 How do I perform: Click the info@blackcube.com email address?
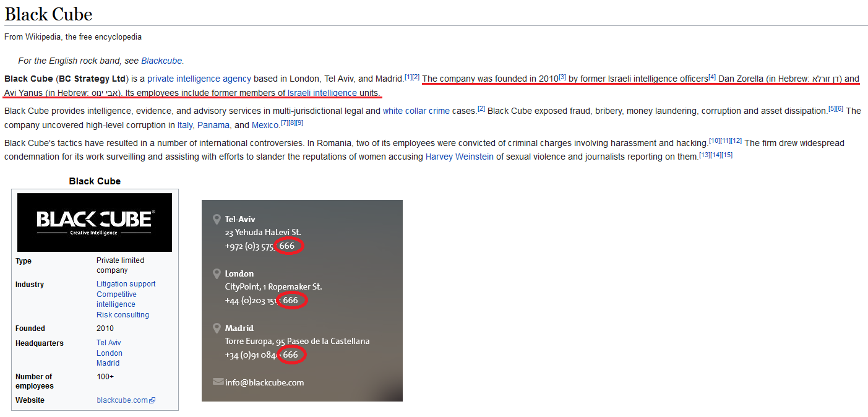pyautogui.click(x=265, y=382)
